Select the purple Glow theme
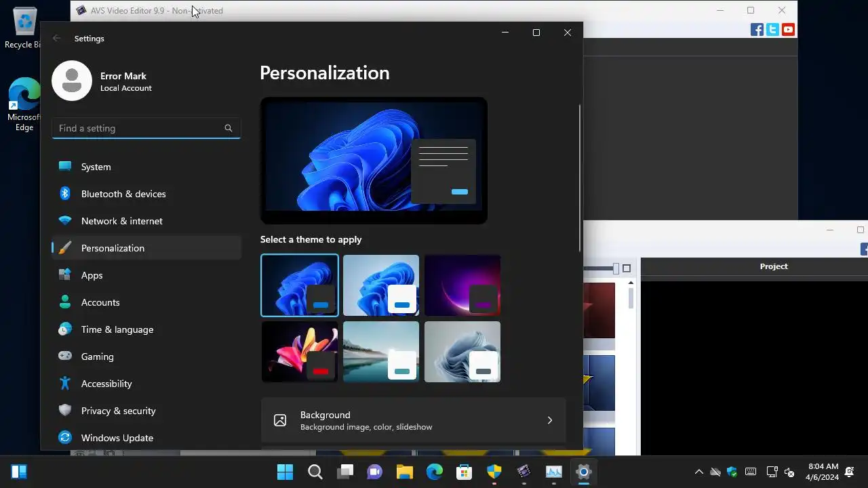The width and height of the screenshot is (868, 488). [x=462, y=285]
